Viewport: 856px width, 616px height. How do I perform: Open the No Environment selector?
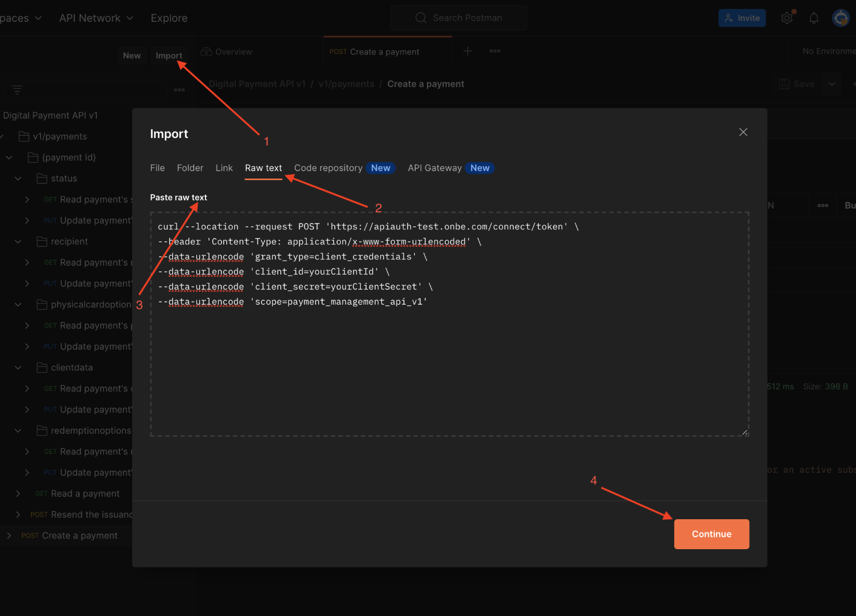coord(829,51)
